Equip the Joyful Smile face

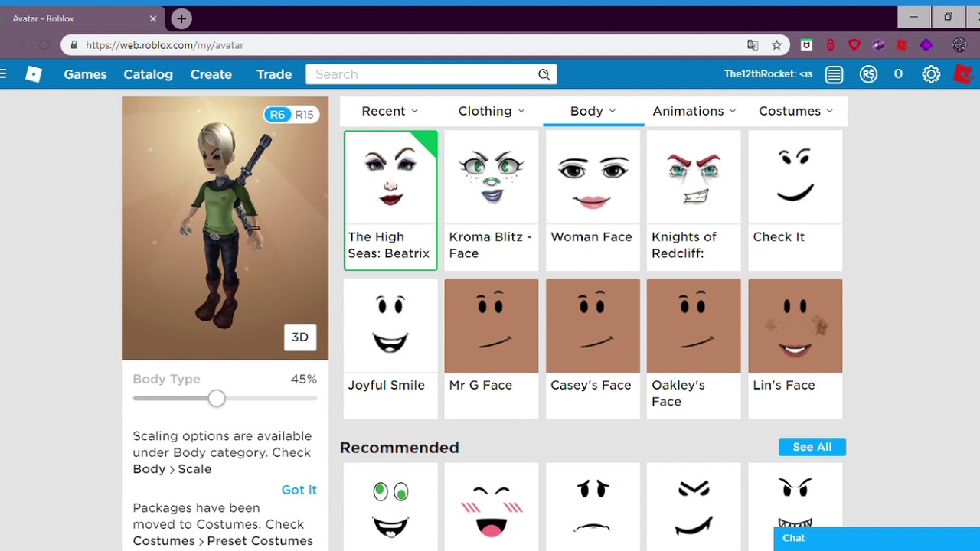(x=390, y=348)
